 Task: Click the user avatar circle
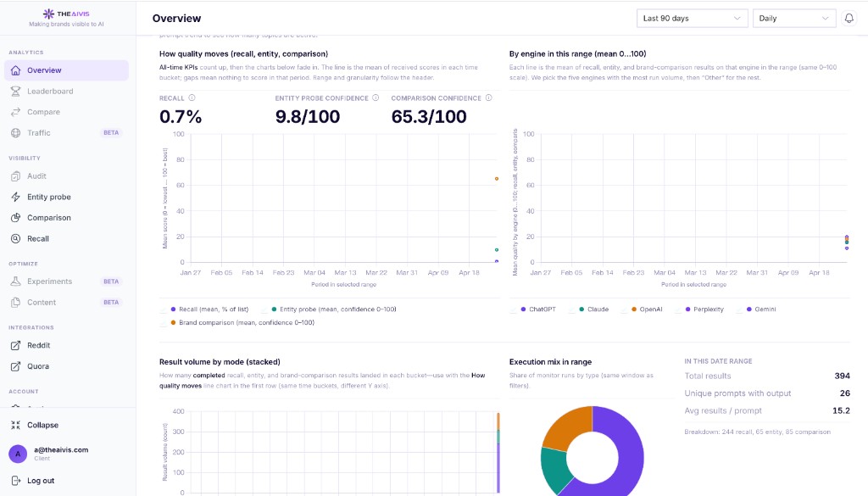click(18, 454)
